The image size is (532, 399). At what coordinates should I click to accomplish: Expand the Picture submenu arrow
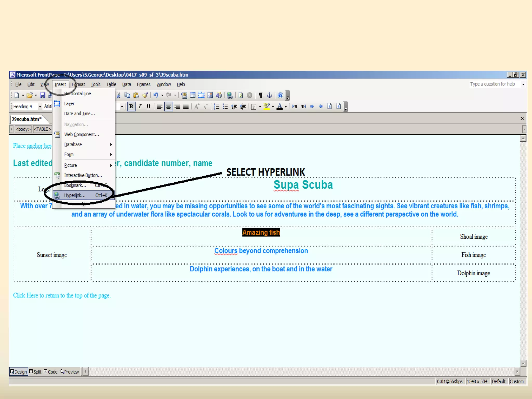111,165
